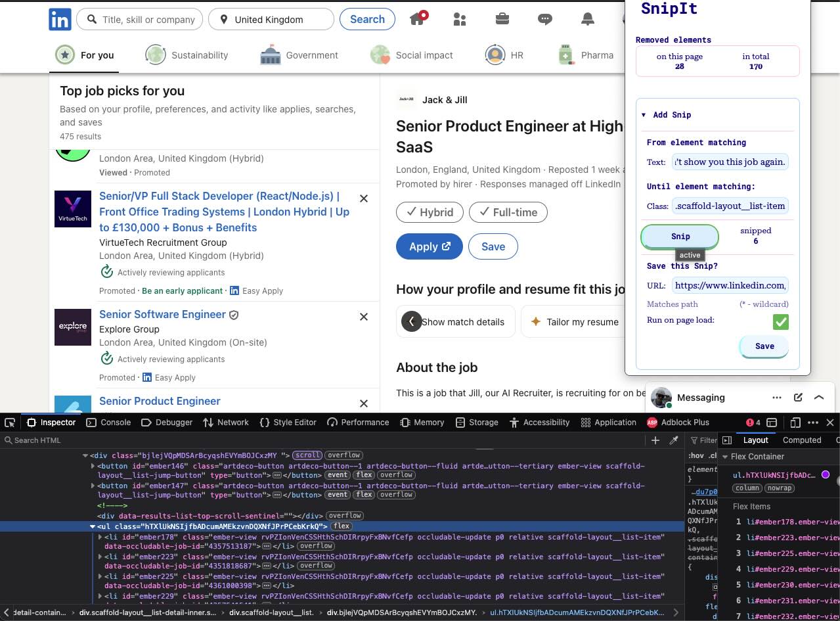This screenshot has width=840, height=621.
Task: Open the My Network people icon
Action: [459, 19]
